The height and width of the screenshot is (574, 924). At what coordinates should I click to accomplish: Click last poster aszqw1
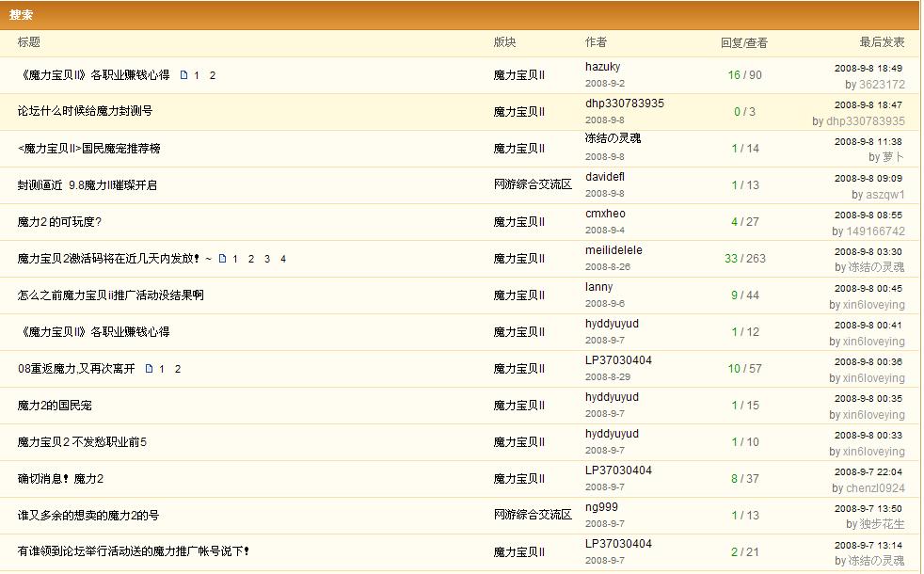(x=884, y=195)
